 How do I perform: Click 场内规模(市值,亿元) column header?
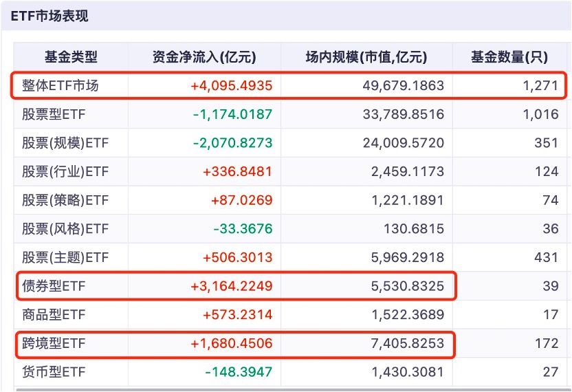(x=366, y=57)
